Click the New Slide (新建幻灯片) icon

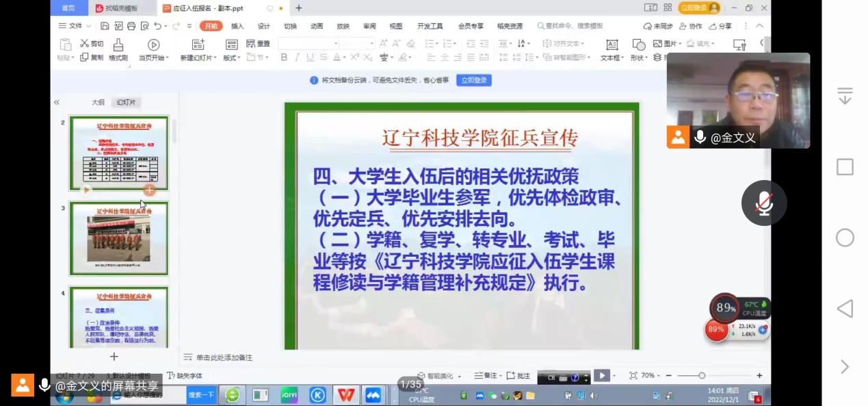(198, 45)
